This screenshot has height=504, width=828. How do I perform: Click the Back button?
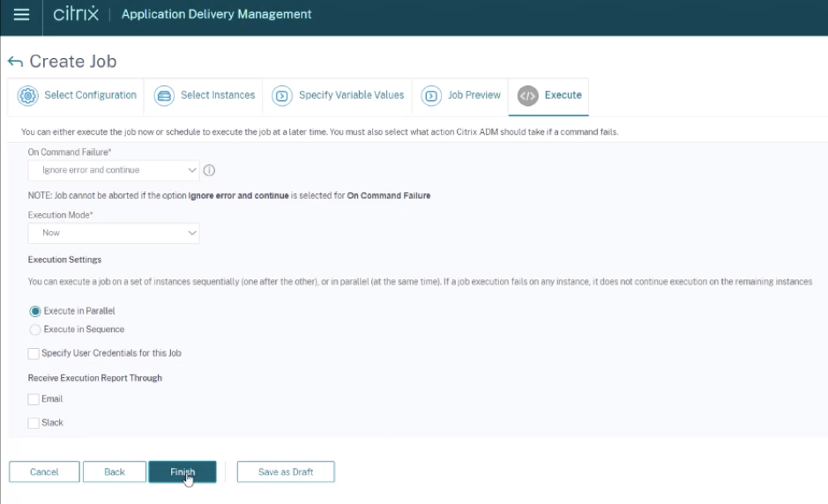pos(115,471)
